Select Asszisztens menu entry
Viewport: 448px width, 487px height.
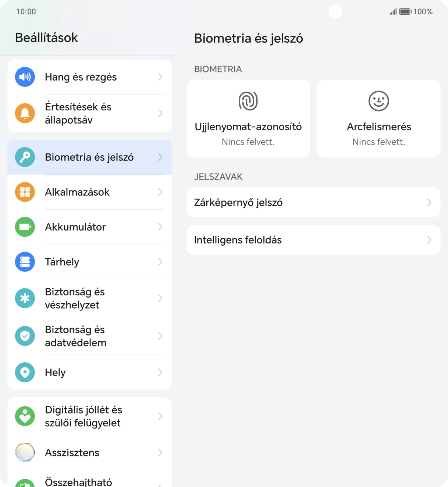pos(89,452)
